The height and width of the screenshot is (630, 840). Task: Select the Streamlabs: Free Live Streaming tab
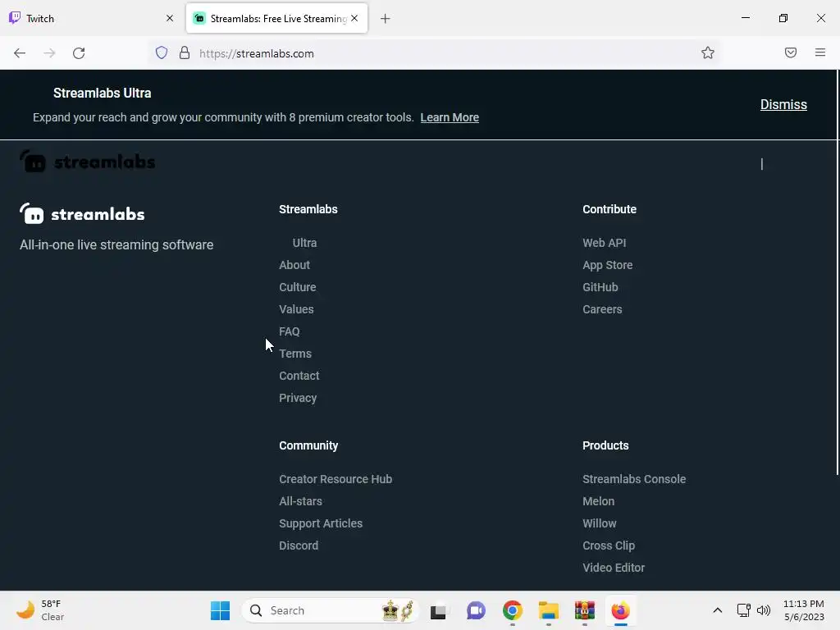point(277,18)
